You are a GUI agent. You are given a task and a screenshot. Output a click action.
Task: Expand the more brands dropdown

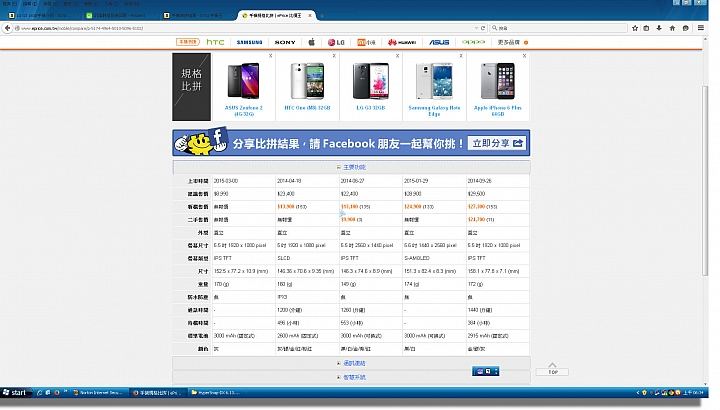[x=512, y=42]
